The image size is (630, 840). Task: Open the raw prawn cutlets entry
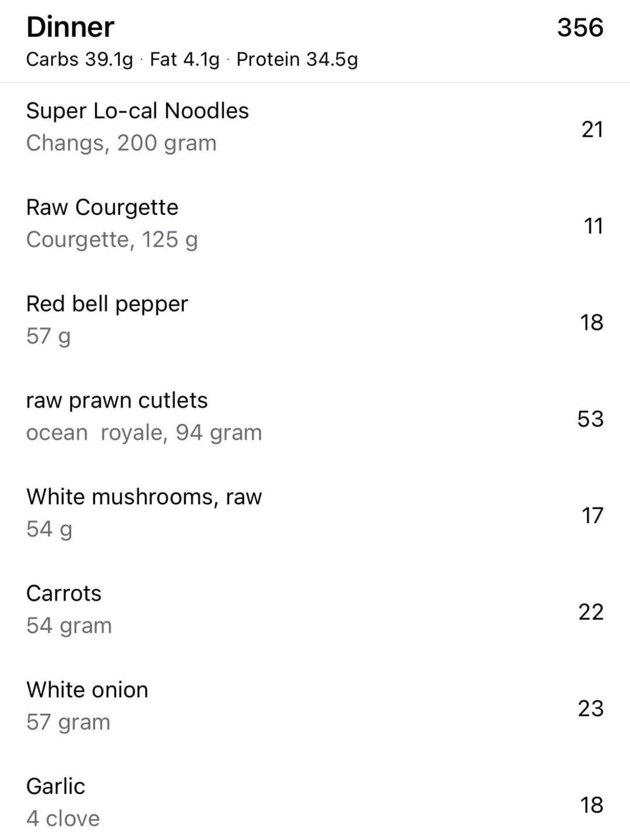point(117,400)
